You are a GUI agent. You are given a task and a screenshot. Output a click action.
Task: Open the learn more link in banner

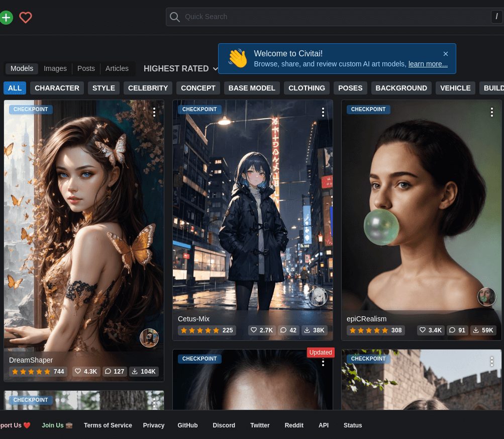pyautogui.click(x=428, y=64)
